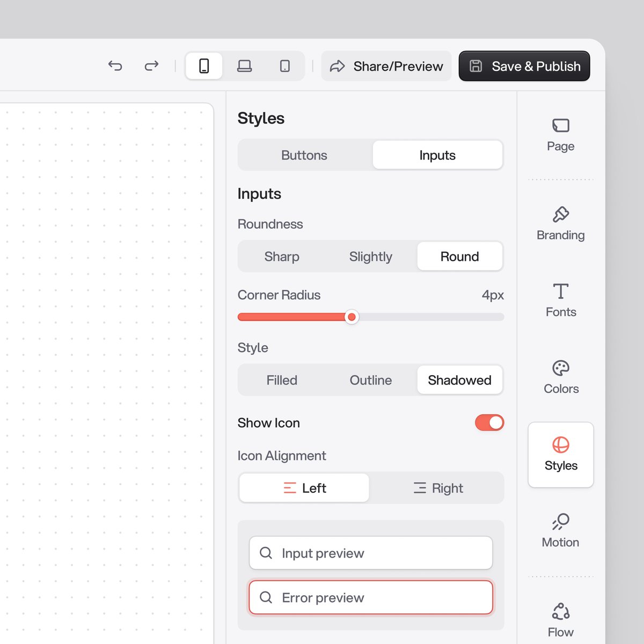Screen dimensions: 644x644
Task: Align icon to the Left
Action: click(x=304, y=488)
